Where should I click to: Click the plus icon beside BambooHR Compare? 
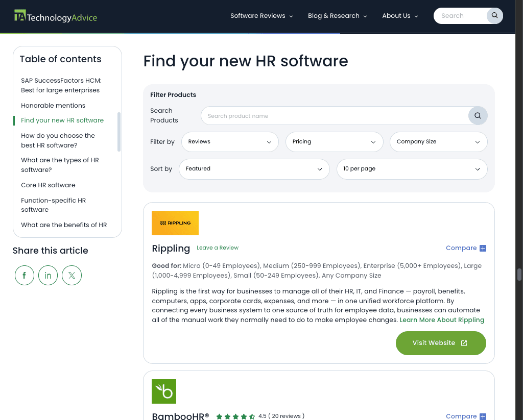483,416
